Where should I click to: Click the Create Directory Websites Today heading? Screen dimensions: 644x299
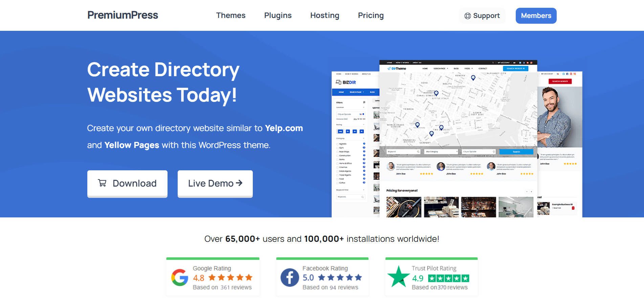163,82
